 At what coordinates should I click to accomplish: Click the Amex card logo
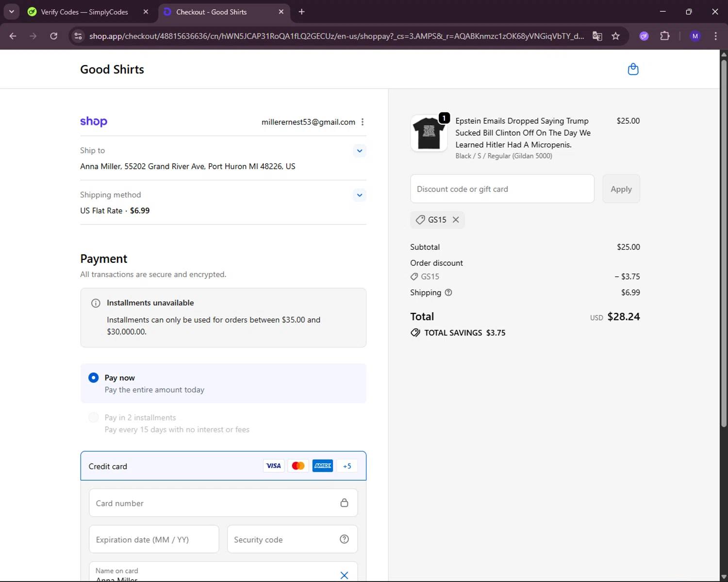point(323,466)
